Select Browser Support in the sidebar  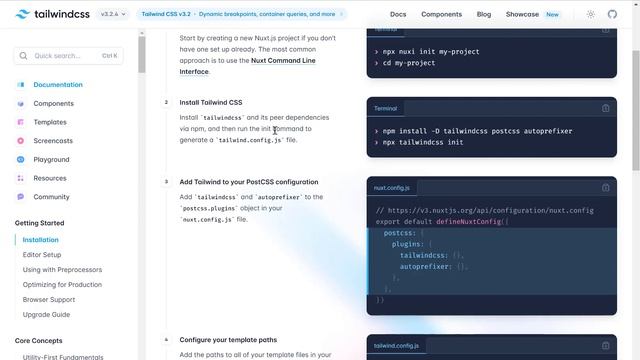[x=49, y=300]
